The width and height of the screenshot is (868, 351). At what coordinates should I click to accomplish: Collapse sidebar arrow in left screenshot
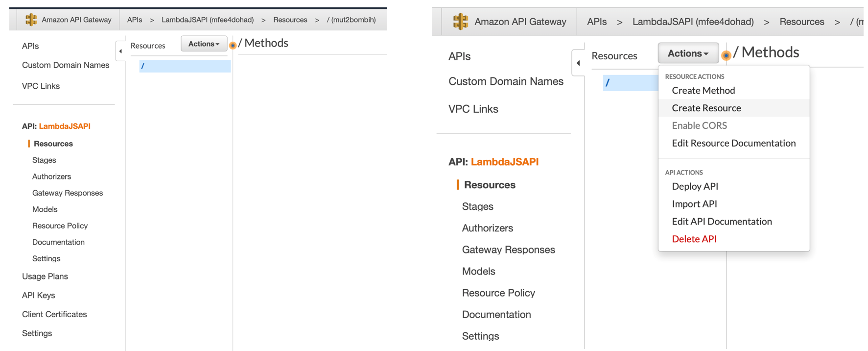click(x=120, y=51)
